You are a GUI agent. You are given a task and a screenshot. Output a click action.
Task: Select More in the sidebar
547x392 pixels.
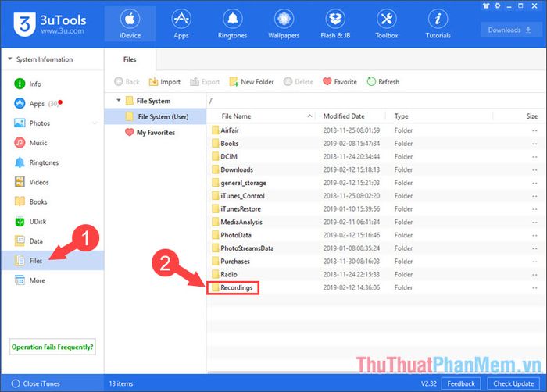click(52, 280)
